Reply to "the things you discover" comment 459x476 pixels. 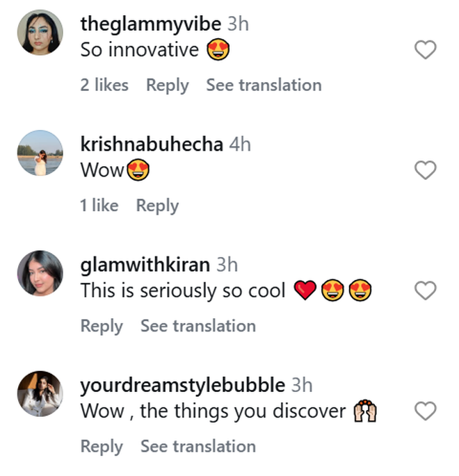point(102,446)
